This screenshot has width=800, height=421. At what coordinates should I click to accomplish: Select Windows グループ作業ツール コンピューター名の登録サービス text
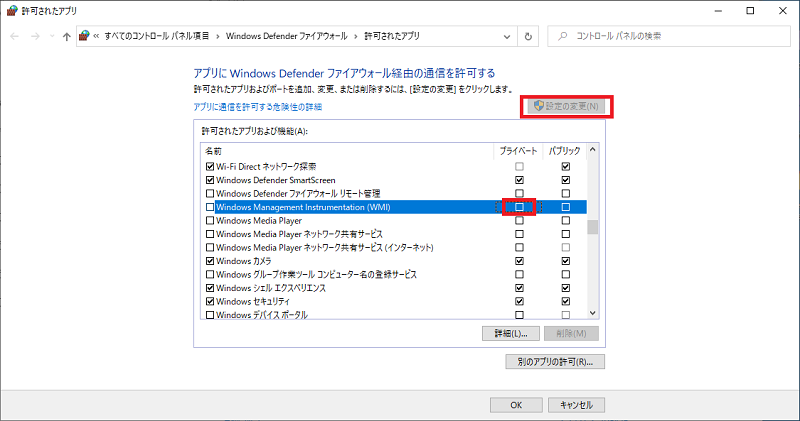pos(316,275)
